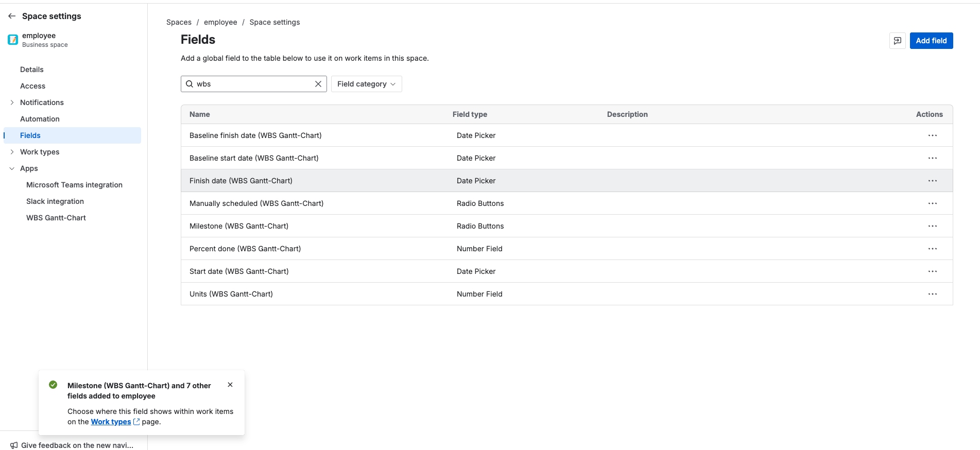Dismiss the fields added notification

(x=230, y=385)
